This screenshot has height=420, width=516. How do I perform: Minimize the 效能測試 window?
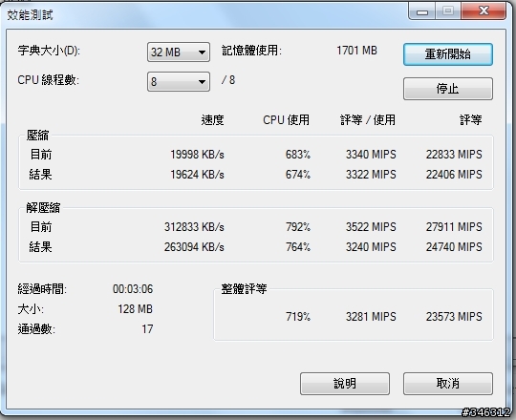[x=422, y=11]
